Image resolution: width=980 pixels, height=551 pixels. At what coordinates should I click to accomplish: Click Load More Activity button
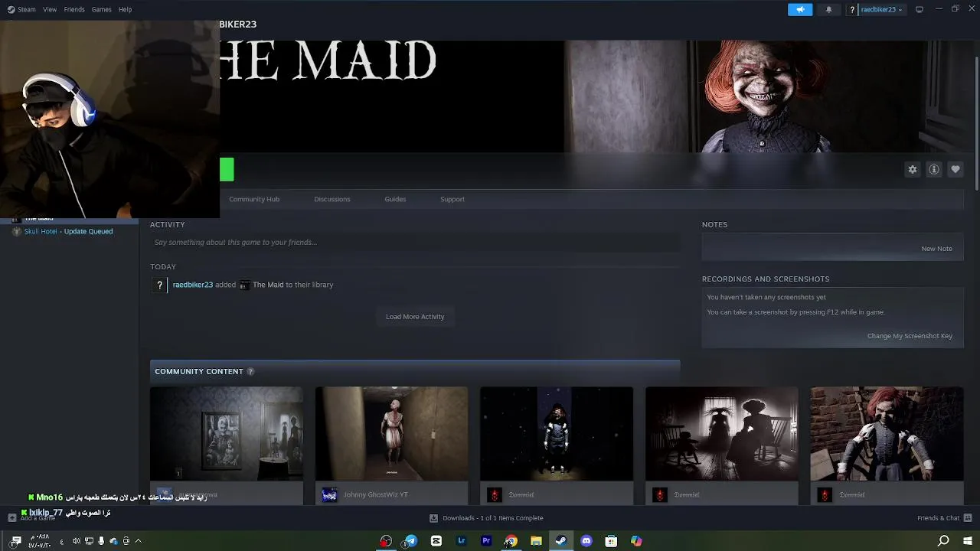pos(415,317)
